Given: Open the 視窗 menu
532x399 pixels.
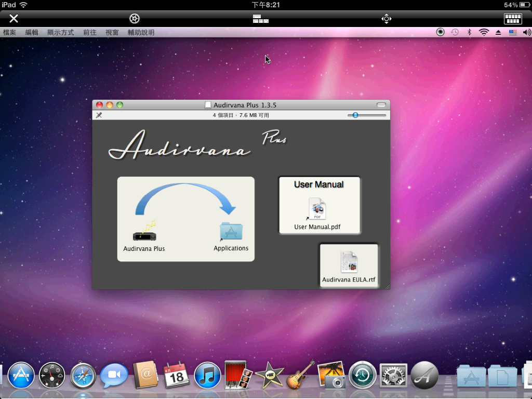Looking at the screenshot, I should tap(112, 33).
